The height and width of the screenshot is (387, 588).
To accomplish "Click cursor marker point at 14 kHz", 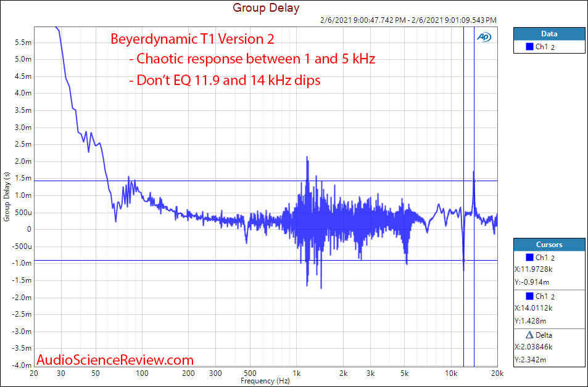I will click(x=474, y=181).
